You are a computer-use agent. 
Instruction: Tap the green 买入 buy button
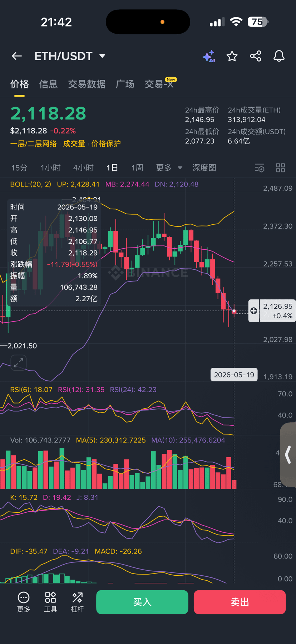tap(142, 602)
